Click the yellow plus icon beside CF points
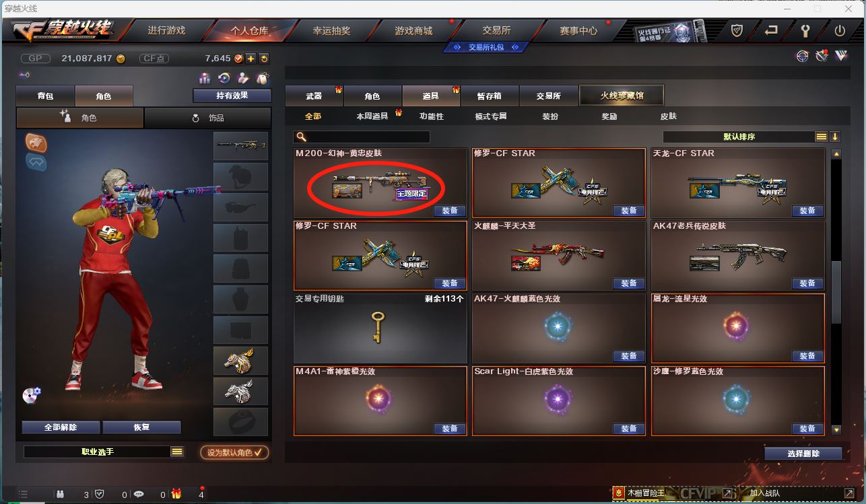Screen dimensions: 866x504 click(251, 59)
